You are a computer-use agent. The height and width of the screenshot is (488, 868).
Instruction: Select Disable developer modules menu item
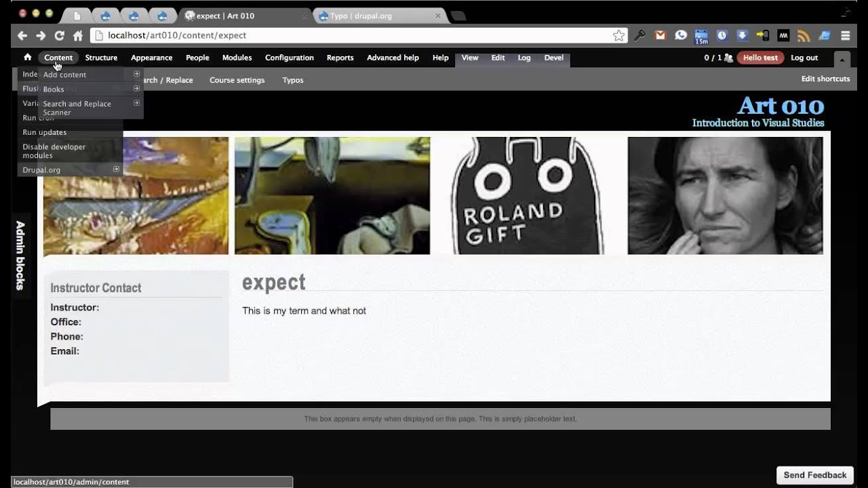click(54, 151)
